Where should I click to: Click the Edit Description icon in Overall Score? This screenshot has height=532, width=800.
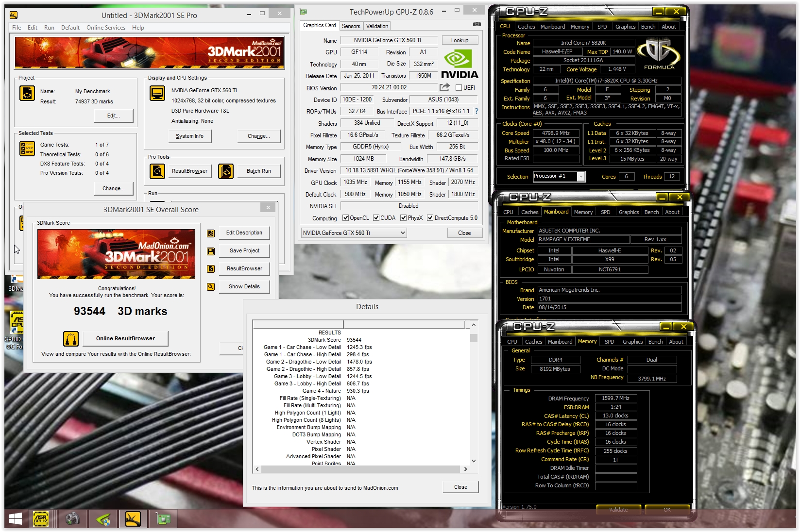point(211,233)
